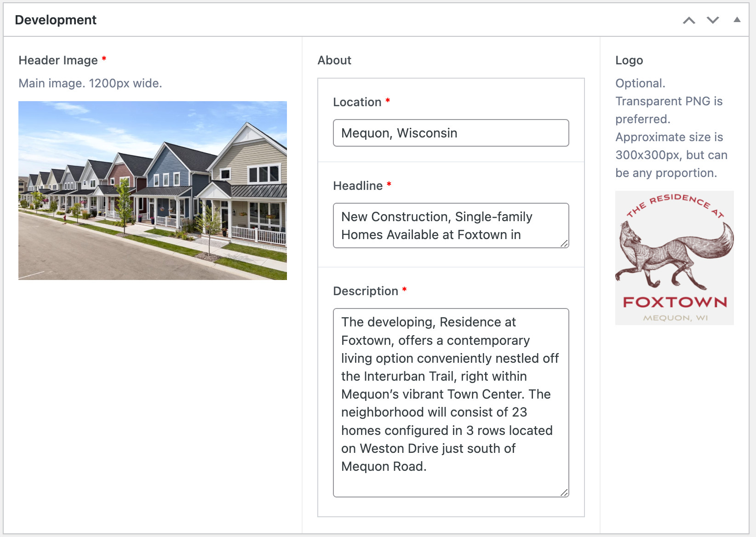756x537 pixels.
Task: Click the Logo field label
Action: (x=629, y=60)
